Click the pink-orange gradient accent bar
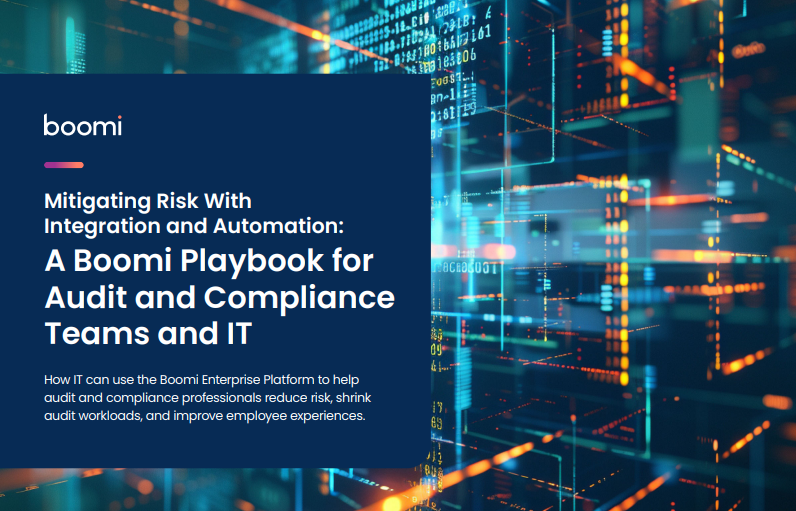This screenshot has width=796, height=511. tap(64, 164)
